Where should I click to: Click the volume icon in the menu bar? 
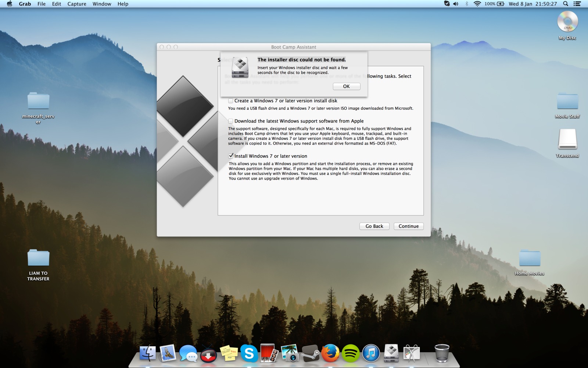pyautogui.click(x=456, y=4)
